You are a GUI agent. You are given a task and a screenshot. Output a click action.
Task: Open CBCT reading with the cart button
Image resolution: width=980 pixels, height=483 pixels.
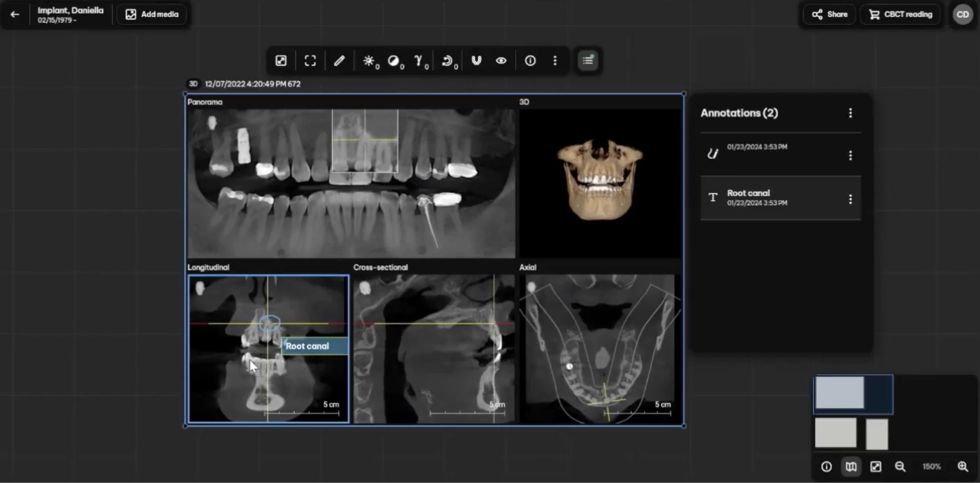(900, 14)
